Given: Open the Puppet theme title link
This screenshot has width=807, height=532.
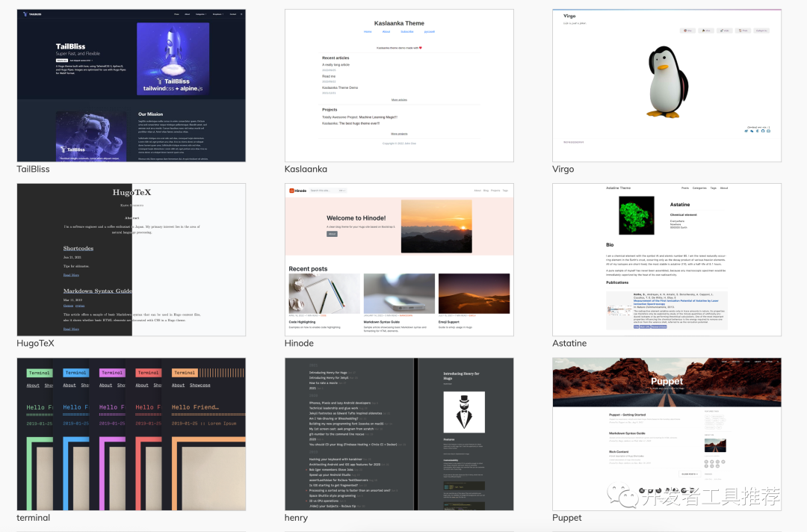Looking at the screenshot, I should pos(566,518).
